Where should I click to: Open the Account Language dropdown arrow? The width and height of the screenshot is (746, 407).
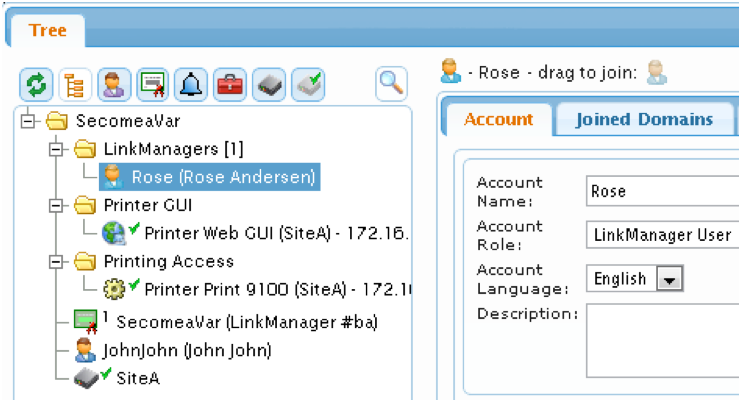pos(670,278)
